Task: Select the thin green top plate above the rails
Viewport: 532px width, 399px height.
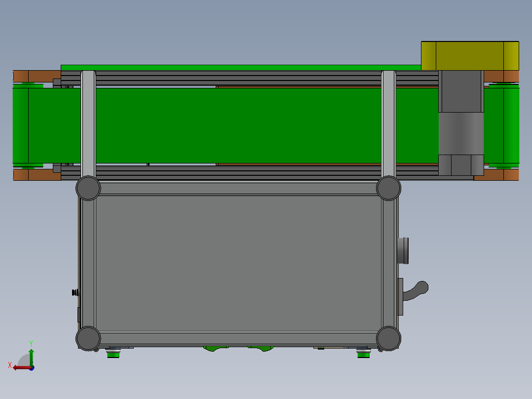Action: 241,68
